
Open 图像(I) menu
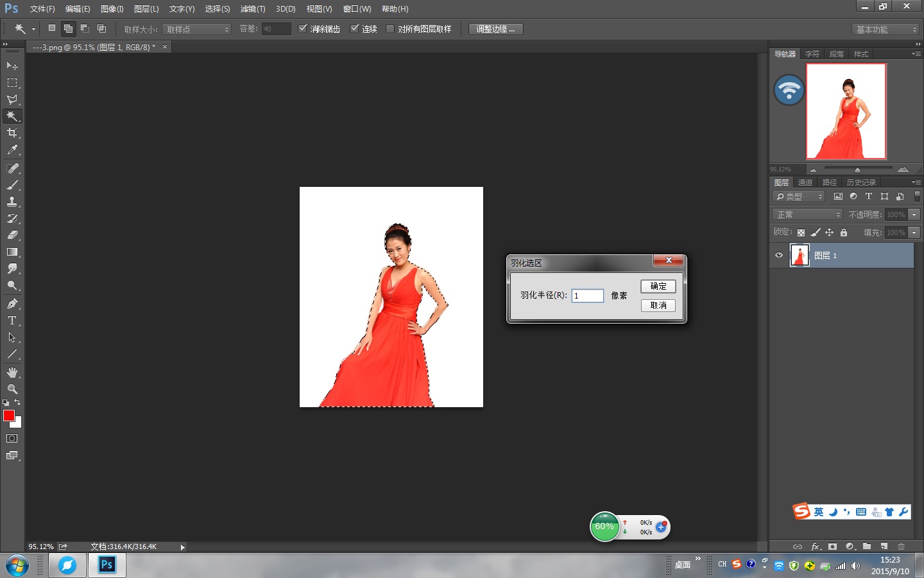[112, 9]
